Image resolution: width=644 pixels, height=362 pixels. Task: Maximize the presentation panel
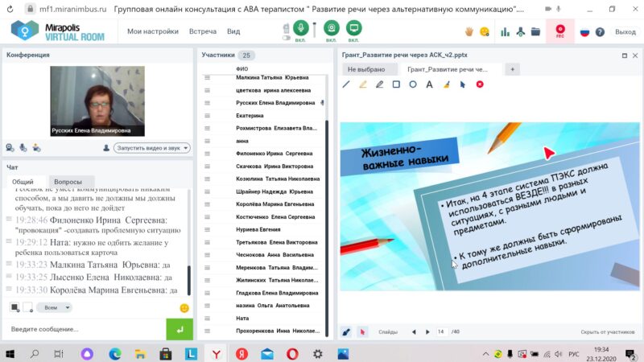tap(625, 56)
